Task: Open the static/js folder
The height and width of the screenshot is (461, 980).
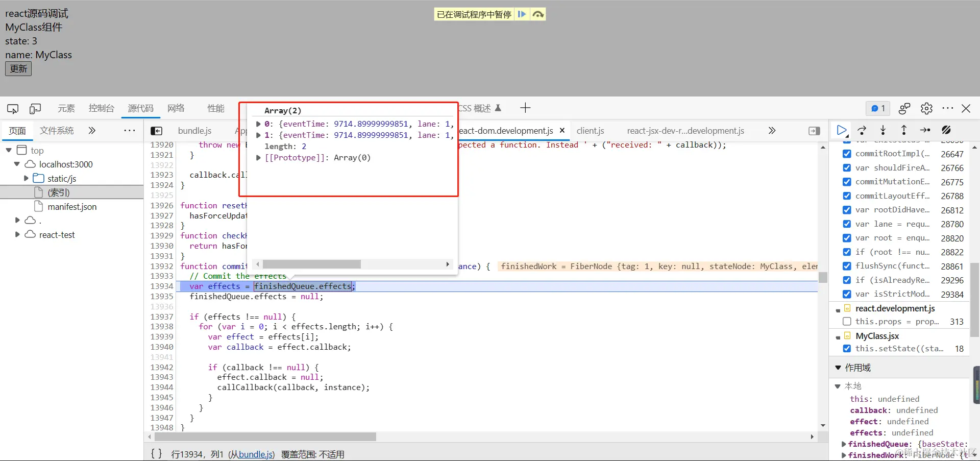Action: (62, 179)
